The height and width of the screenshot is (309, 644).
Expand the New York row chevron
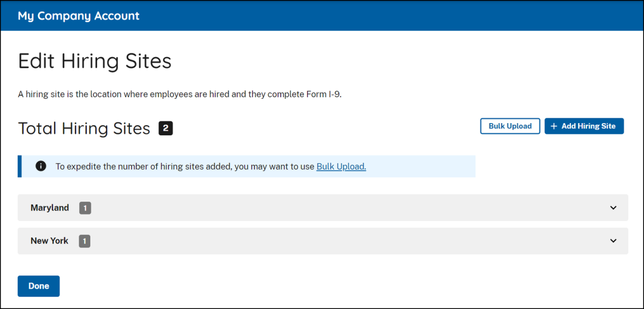(613, 241)
